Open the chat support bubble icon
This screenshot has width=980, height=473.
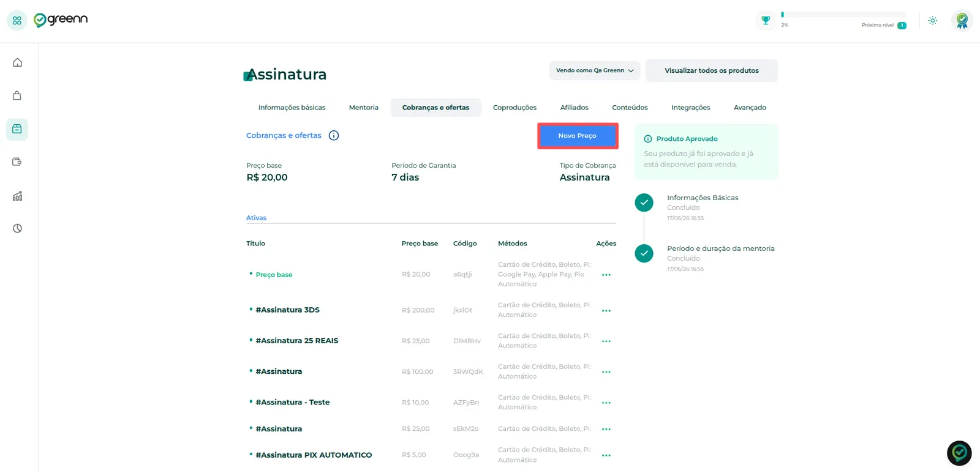959,453
